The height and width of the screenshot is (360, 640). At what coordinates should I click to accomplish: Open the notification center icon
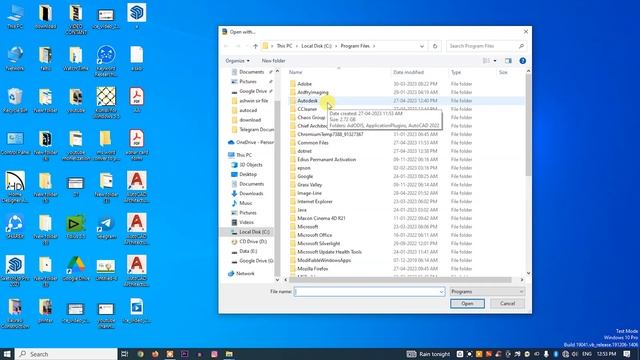coord(627,354)
